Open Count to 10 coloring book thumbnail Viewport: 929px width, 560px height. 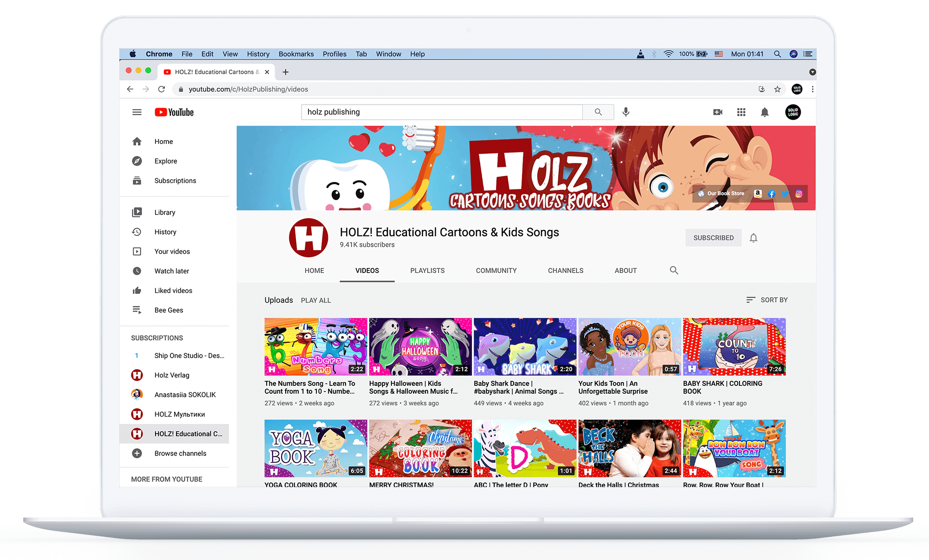click(x=734, y=346)
